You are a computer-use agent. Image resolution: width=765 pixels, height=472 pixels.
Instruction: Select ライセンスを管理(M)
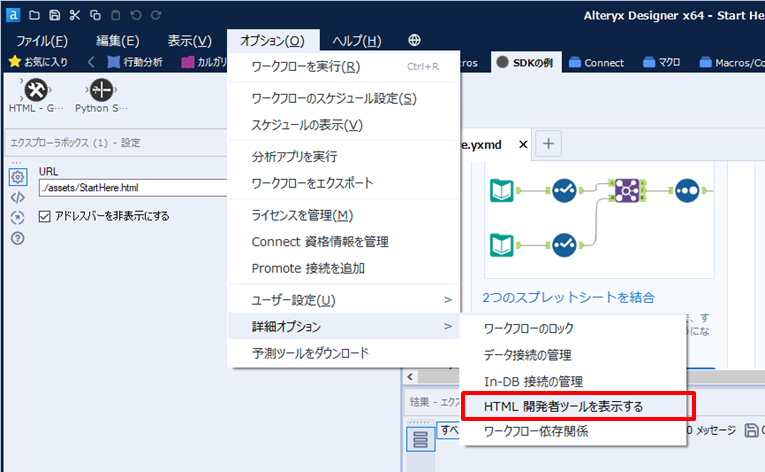(x=343, y=215)
